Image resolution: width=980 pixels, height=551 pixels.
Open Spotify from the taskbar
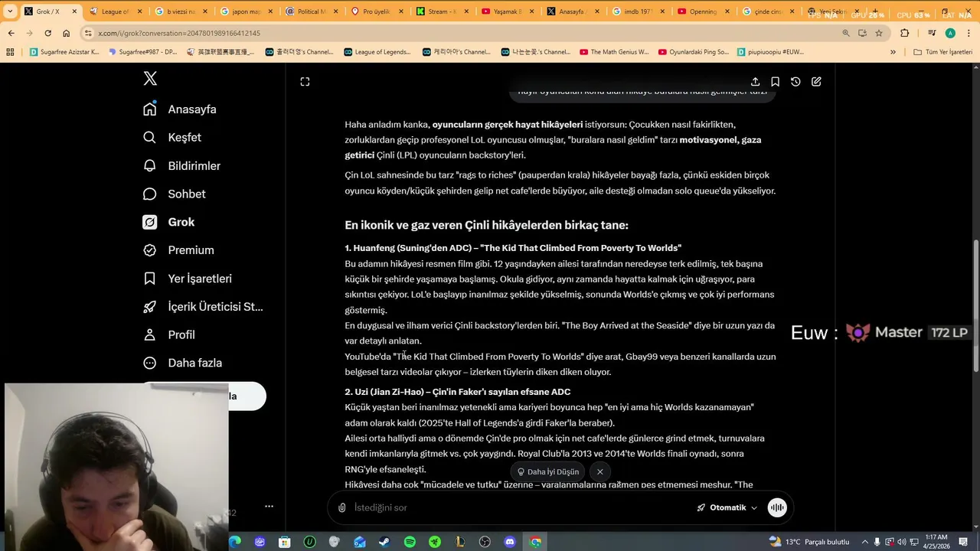point(410,542)
